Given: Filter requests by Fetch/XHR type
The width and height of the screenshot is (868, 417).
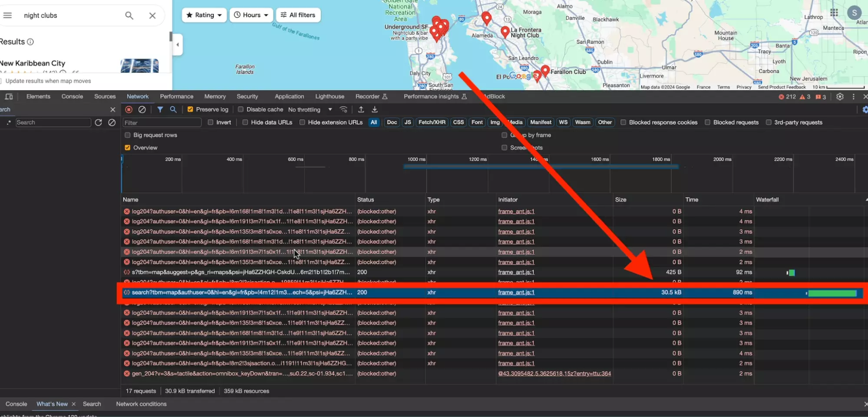Looking at the screenshot, I should pos(432,122).
